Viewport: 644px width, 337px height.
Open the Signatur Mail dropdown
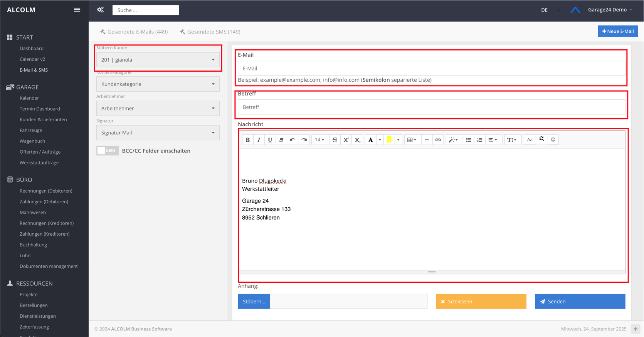tap(158, 133)
